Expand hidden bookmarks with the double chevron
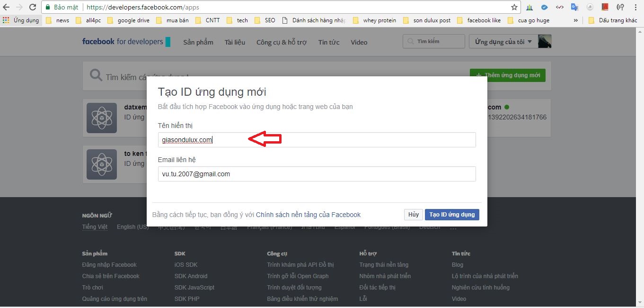644x308 pixels. pos(575,20)
